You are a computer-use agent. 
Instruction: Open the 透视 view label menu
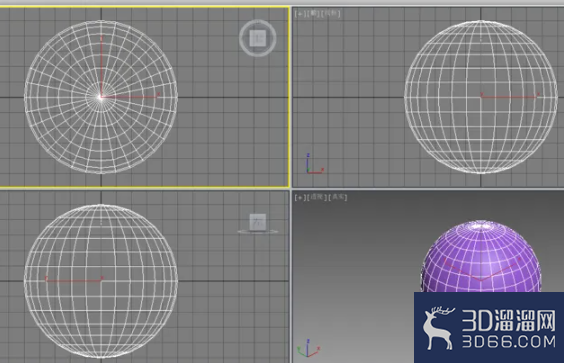[317, 197]
